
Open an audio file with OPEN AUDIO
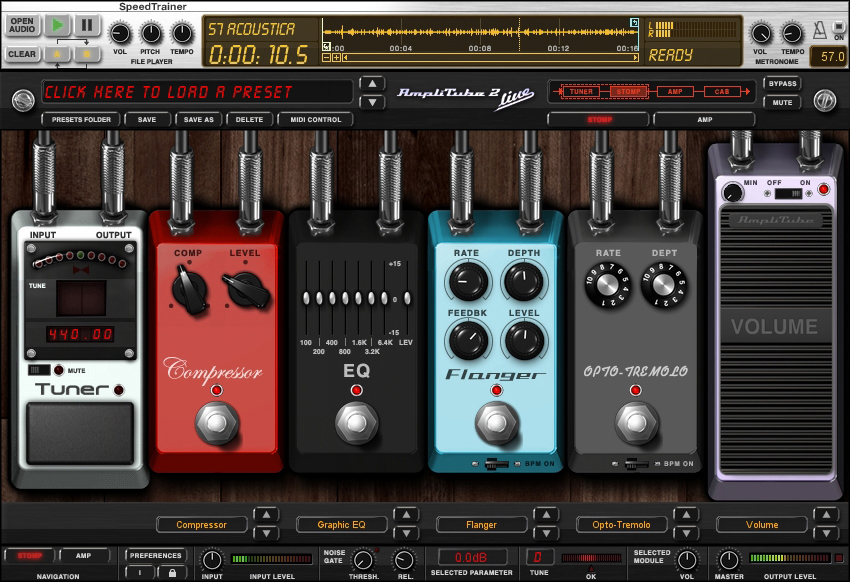[x=22, y=25]
